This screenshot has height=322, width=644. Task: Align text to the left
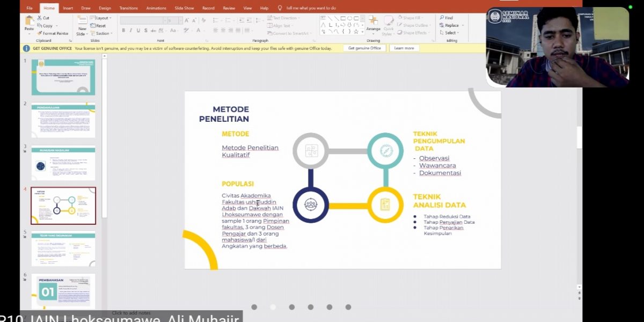[215, 31]
